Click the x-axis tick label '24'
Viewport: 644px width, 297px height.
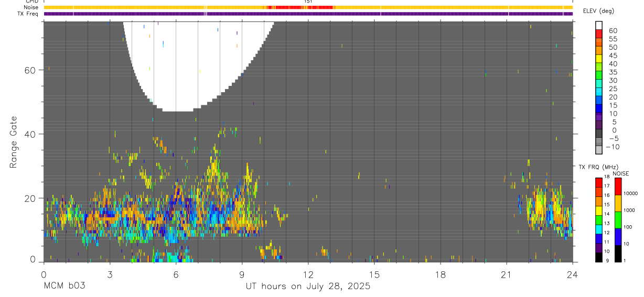point(573,274)
